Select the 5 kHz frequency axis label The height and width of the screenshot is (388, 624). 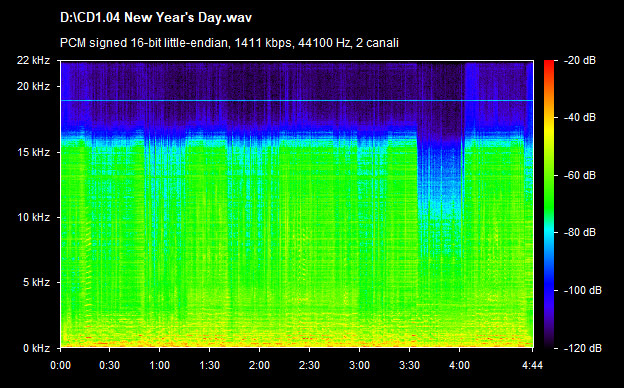36,283
